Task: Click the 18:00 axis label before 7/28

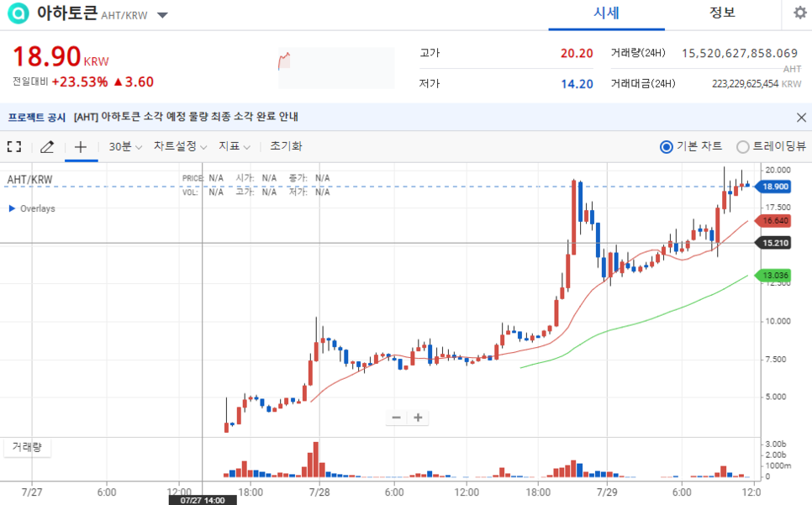Action: pos(250,492)
